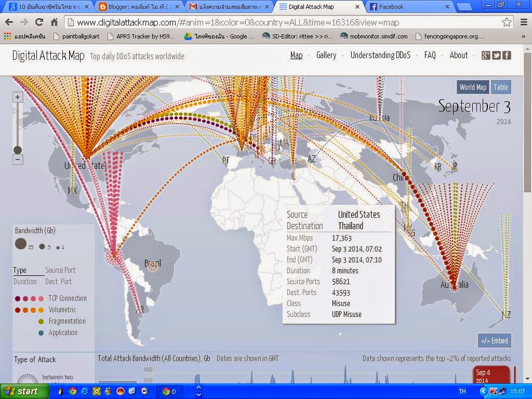Click the page vertical scrollbar
This screenshot has width=532, height=399.
coord(527,122)
